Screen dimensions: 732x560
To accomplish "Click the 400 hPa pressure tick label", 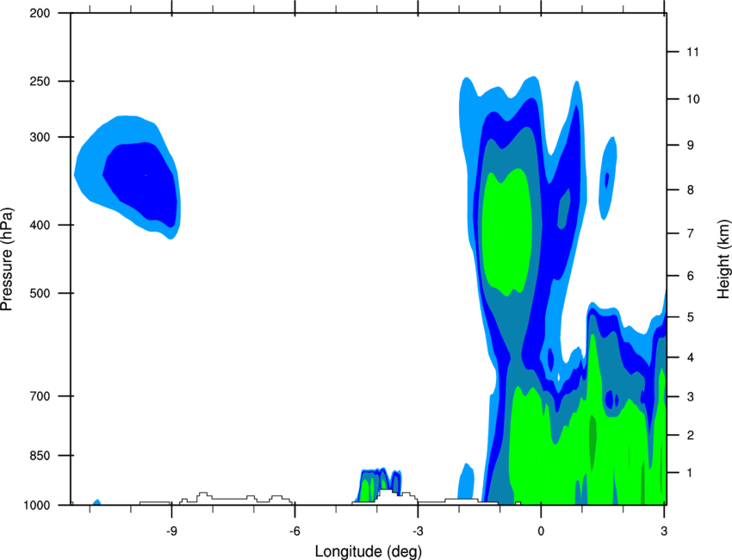I will [40, 225].
